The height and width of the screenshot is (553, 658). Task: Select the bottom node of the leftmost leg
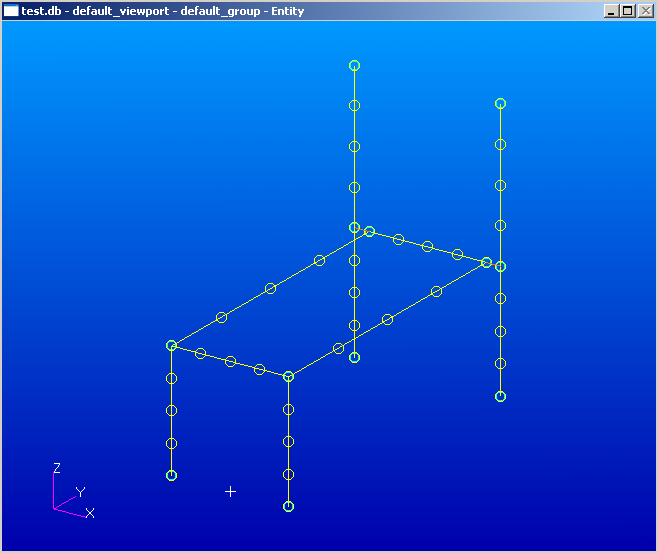point(171,475)
